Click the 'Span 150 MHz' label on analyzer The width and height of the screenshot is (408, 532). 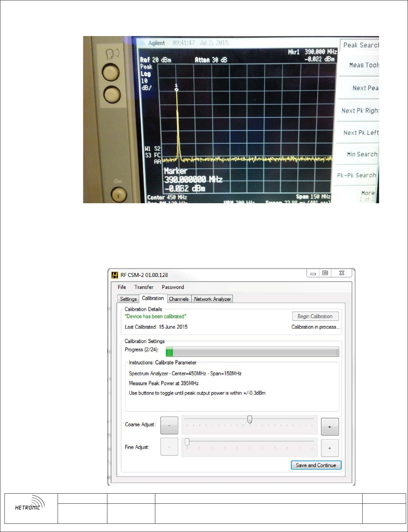[313, 197]
